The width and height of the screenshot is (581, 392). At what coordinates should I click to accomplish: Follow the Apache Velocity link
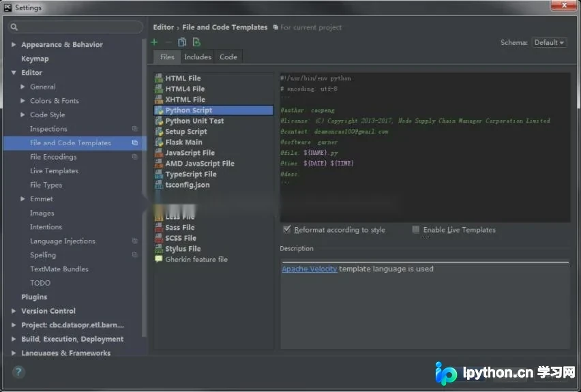310,269
